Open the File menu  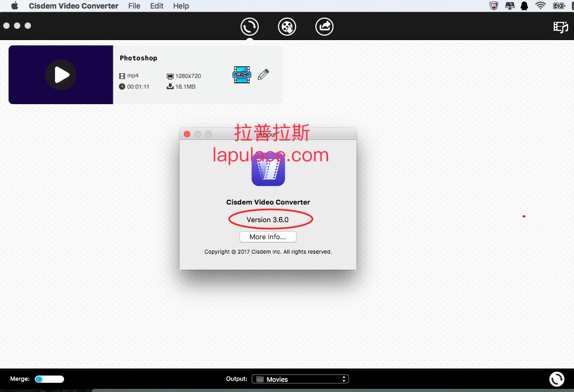coord(134,6)
